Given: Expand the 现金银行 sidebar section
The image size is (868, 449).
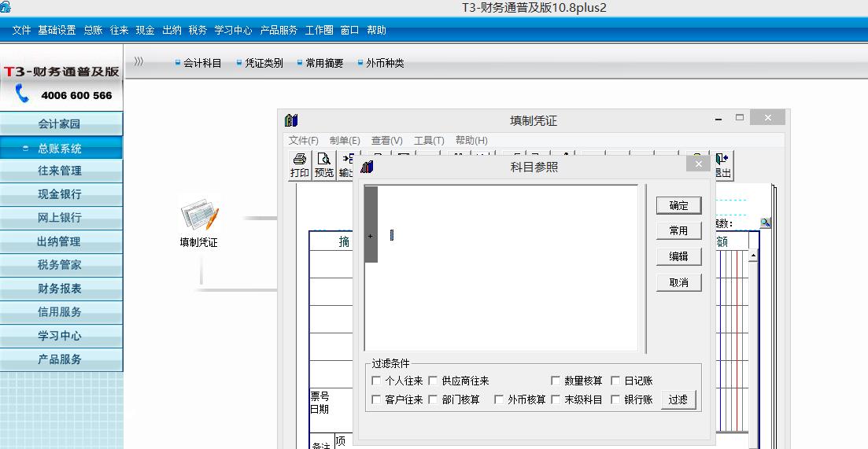Looking at the screenshot, I should (61, 194).
